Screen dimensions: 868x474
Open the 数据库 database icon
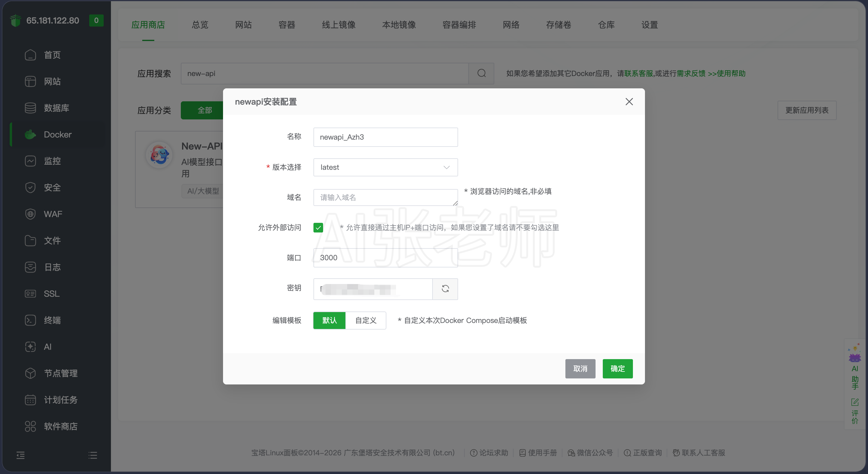30,108
